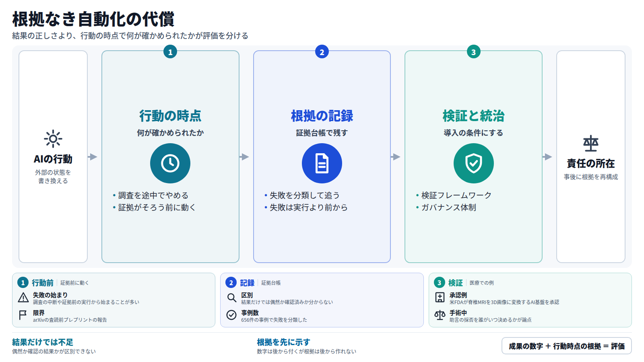Click the text 数字は後から付くが根拠は後から作れない
Viewport: 644px width, 362px height.
coord(307,352)
